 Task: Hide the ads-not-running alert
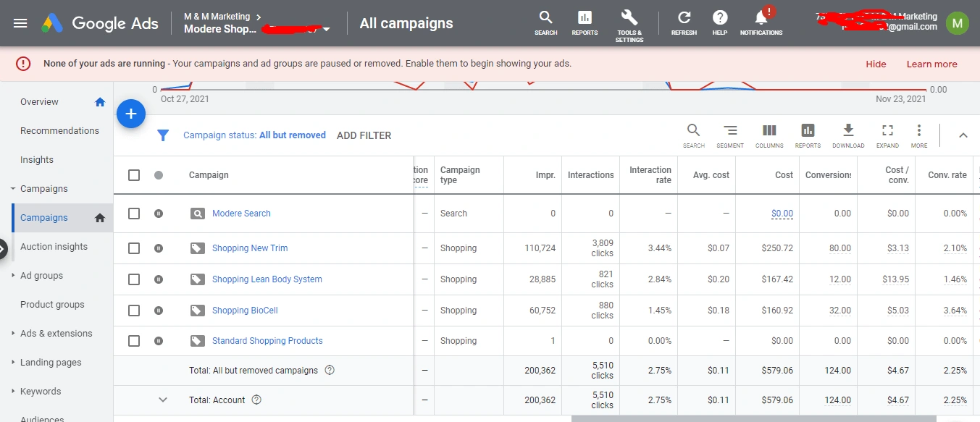[876, 64]
